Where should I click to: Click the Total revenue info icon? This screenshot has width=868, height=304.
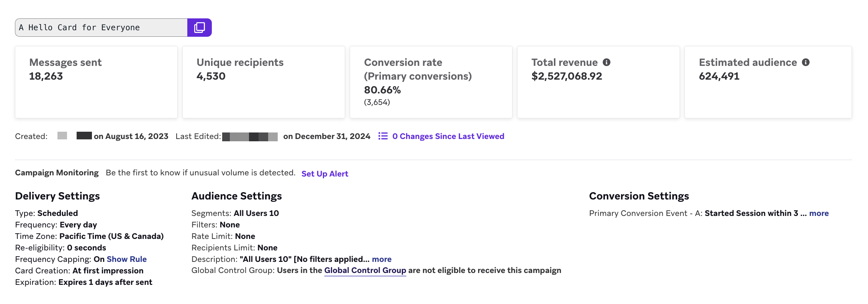coord(606,62)
